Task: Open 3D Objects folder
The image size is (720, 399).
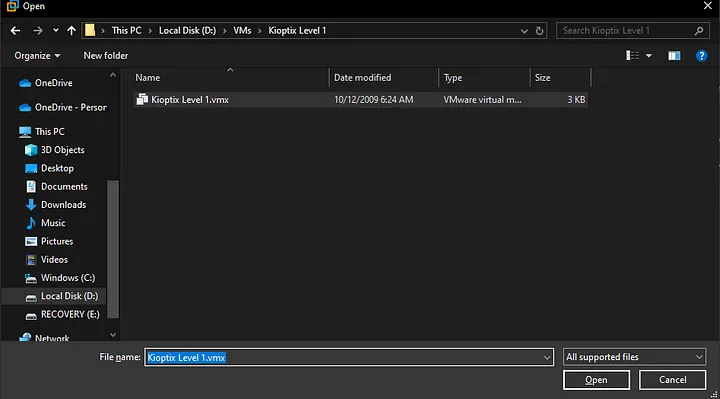Action: click(55, 150)
